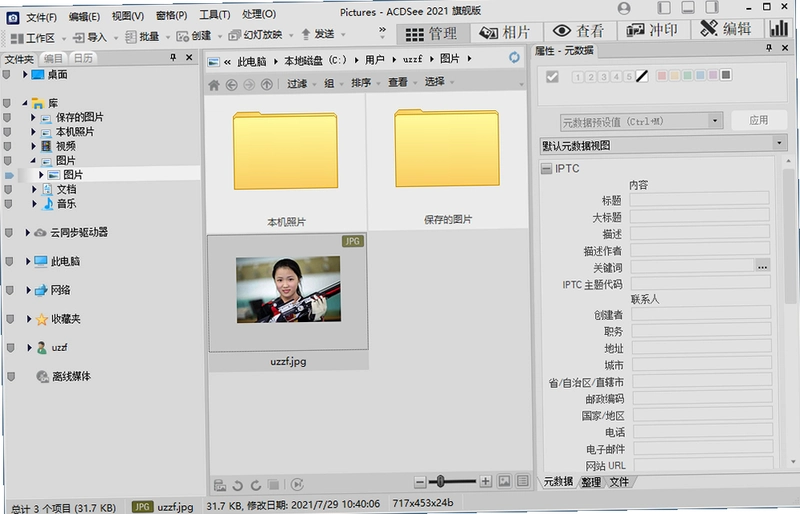
Task: Close the Folders pane
Action: (x=189, y=57)
